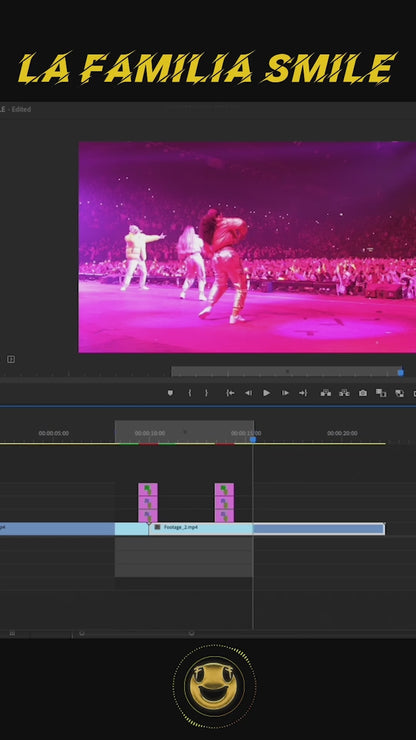Click the fx badge on the Footage_2.mp4 clip

point(158,527)
